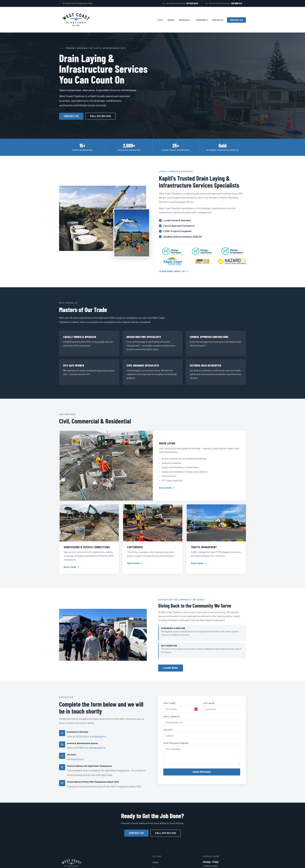The image size is (305, 868).
Task: Click the SiteWise Gold Accredited card
Action: click(x=216, y=372)
